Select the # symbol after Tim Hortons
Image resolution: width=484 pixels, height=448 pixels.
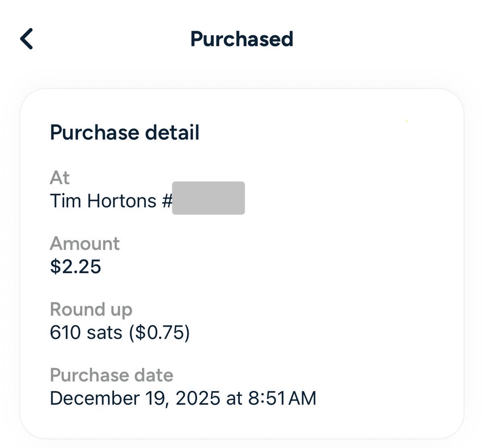tap(167, 201)
